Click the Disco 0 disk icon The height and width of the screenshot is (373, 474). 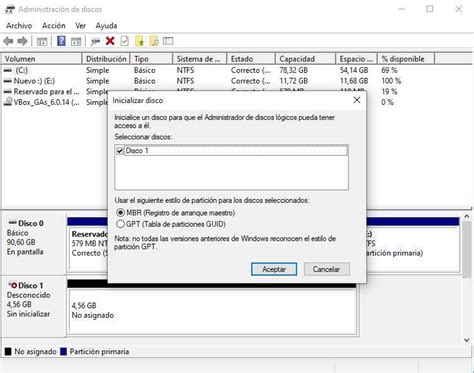(13, 223)
